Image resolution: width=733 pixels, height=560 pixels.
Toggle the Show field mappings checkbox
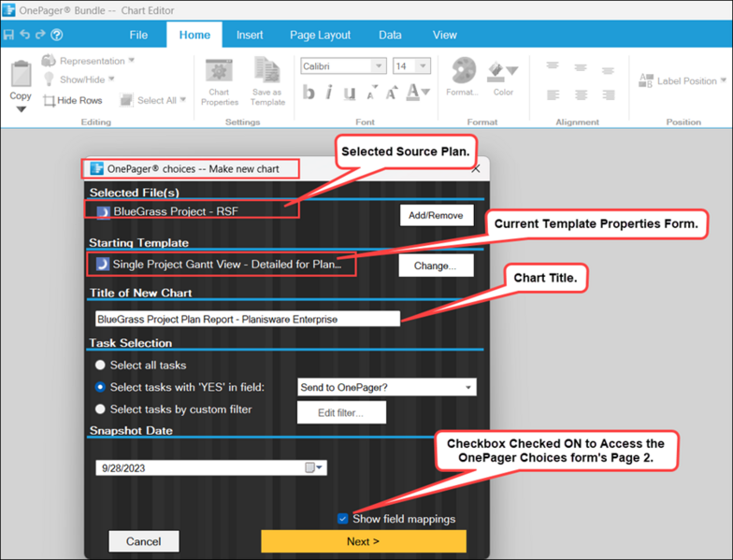click(x=342, y=518)
